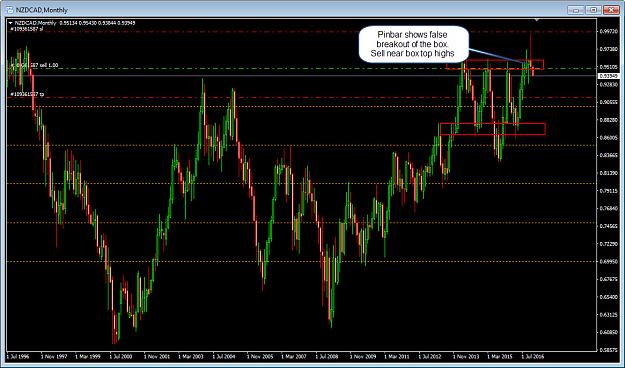Click the 0.72290 price scale label
Viewport: 625px width, 368px height.
coord(608,244)
